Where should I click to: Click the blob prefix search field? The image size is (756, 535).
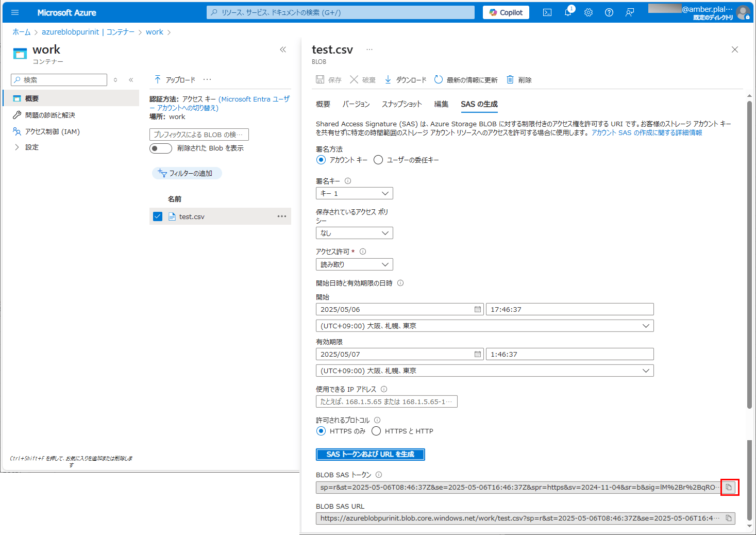(x=199, y=135)
